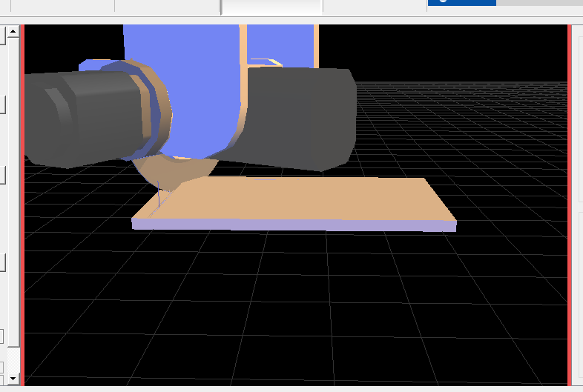Click the lavender front edge of the plate
This screenshot has width=583, height=392.
pos(297,225)
